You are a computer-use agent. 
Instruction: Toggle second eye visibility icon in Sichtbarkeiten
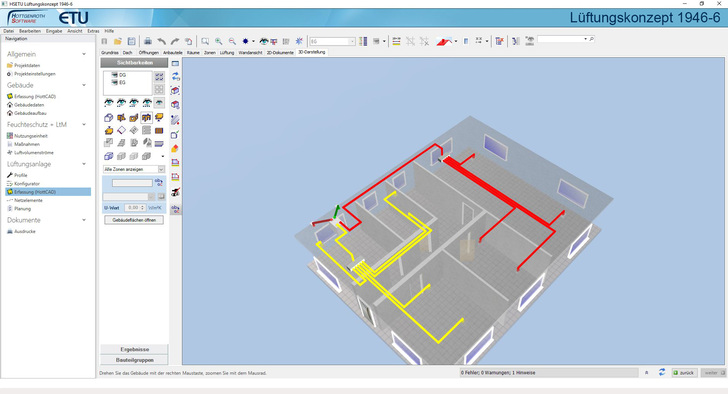point(121,103)
